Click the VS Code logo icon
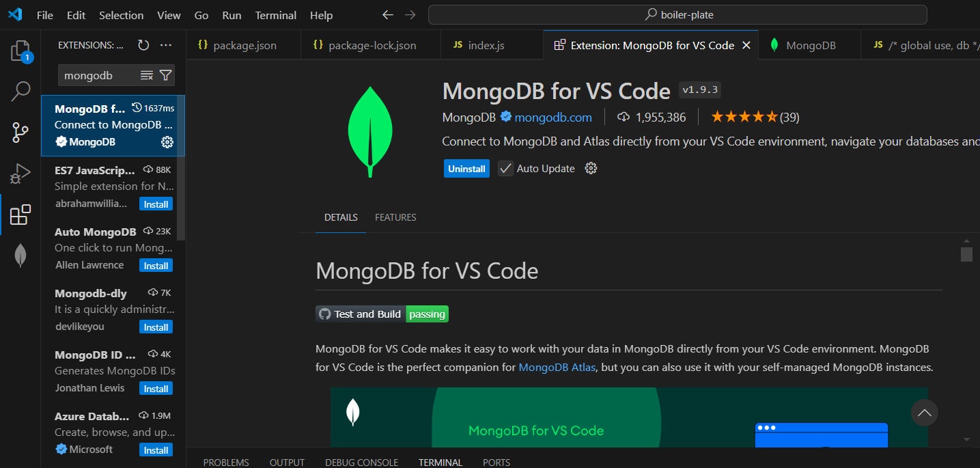 tap(15, 14)
